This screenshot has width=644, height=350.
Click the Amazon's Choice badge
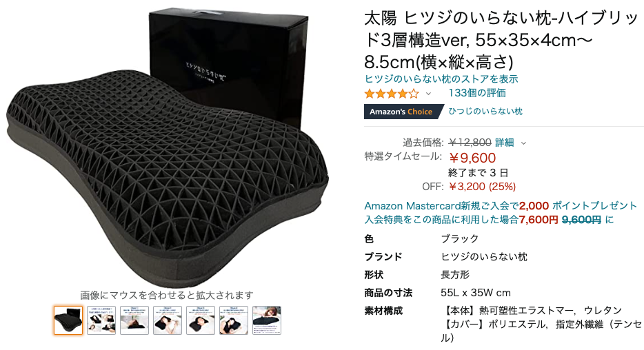(x=404, y=112)
